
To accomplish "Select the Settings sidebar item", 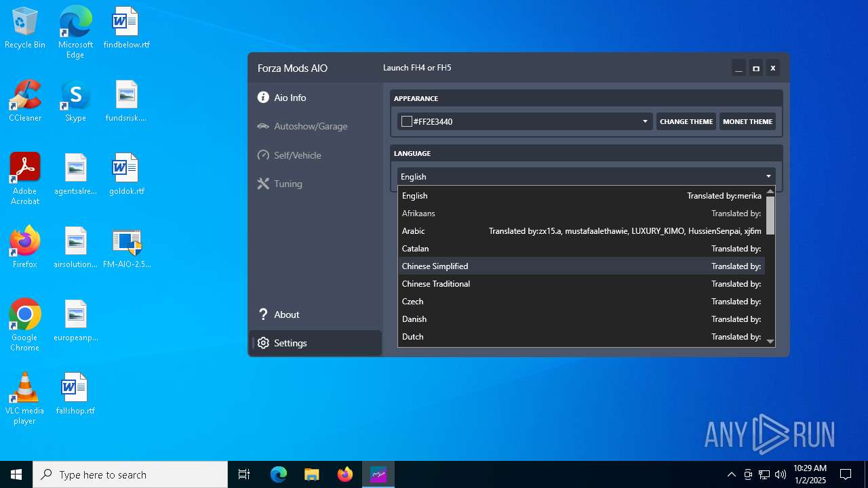I will coord(315,343).
